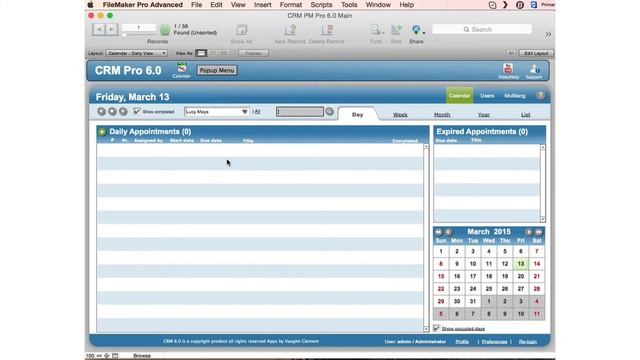Click the Preview button

[253, 53]
